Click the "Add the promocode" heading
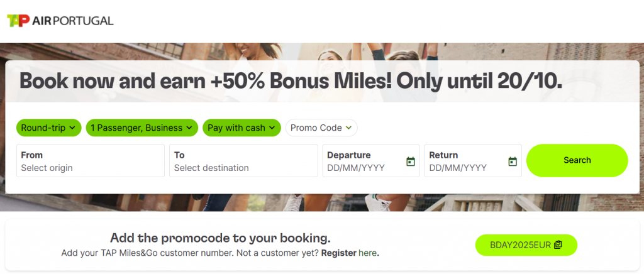The height and width of the screenshot is (274, 644). (220, 238)
